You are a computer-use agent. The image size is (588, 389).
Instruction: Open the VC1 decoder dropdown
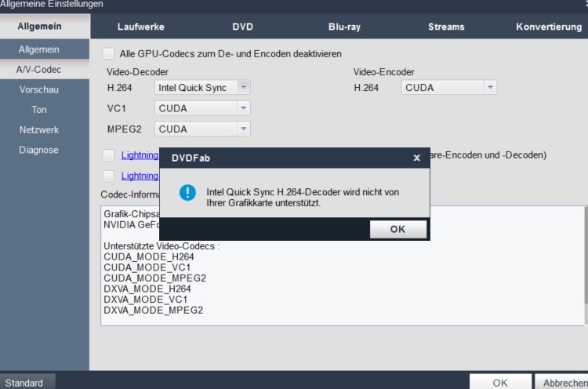pyautogui.click(x=202, y=108)
